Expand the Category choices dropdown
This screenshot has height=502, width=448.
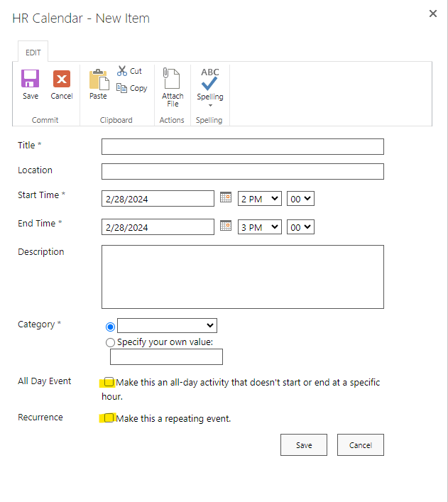point(167,326)
